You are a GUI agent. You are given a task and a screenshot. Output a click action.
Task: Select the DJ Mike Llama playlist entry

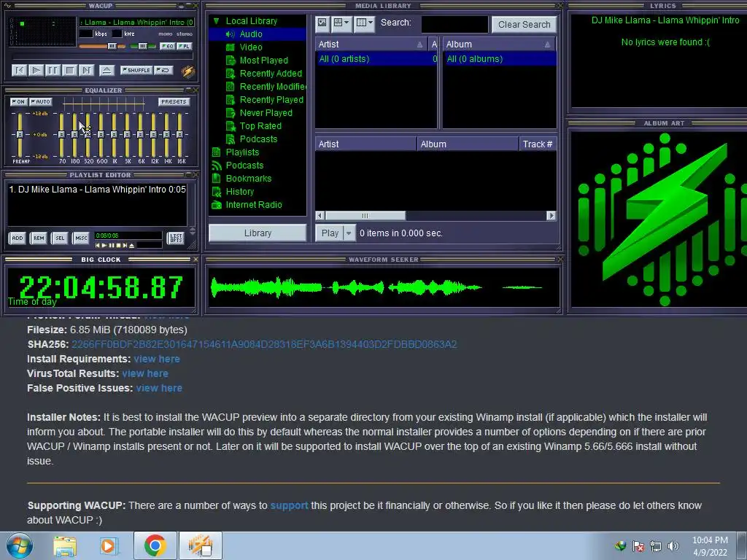coord(97,190)
